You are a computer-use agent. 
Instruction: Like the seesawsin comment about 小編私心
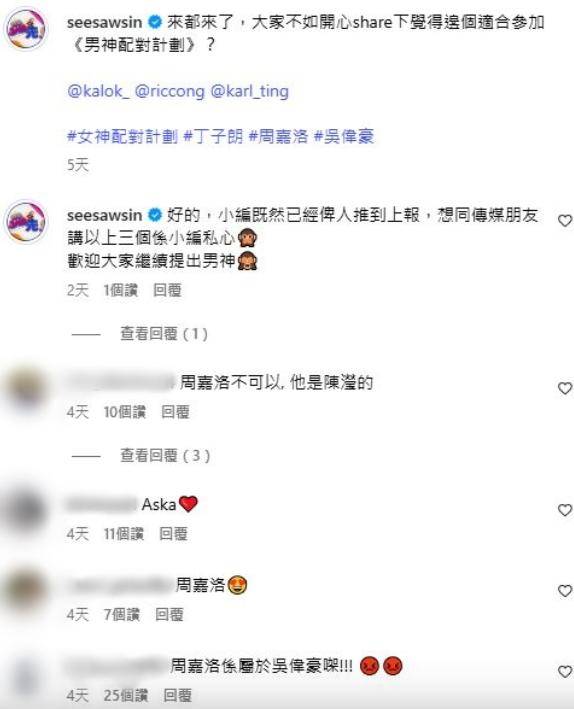tap(565, 221)
